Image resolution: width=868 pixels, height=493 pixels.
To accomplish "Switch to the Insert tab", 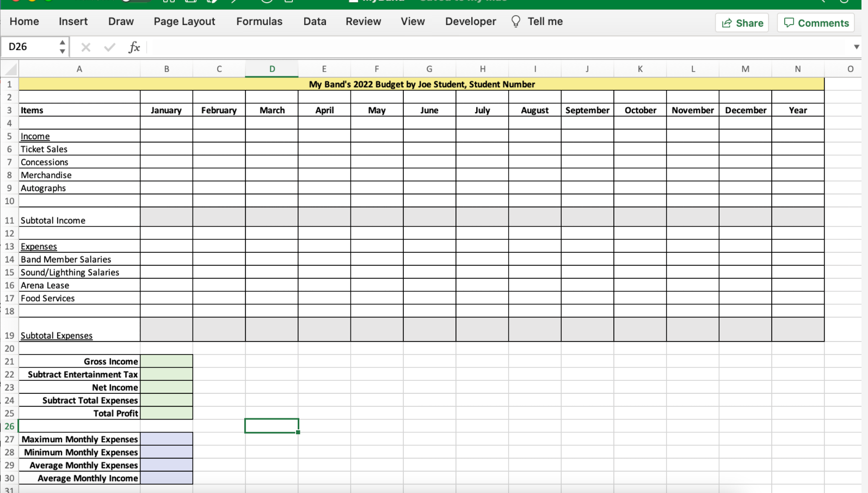I will pyautogui.click(x=73, y=21).
